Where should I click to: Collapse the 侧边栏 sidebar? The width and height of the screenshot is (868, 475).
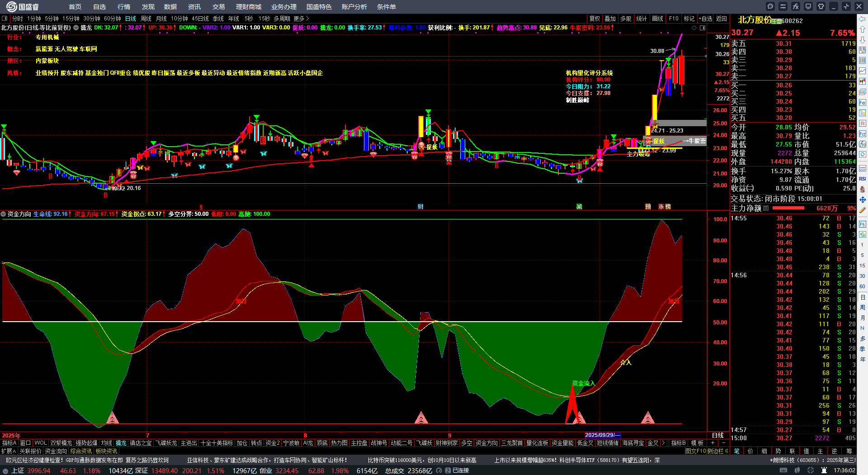coord(718,451)
